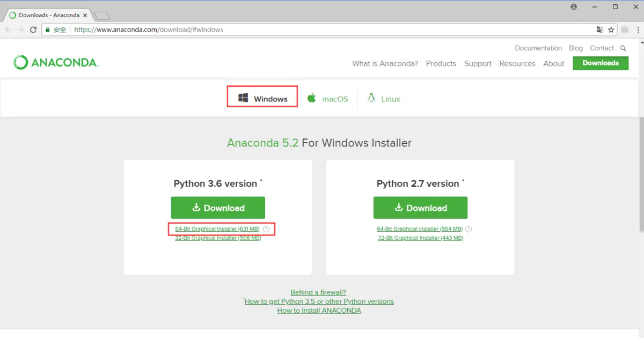The height and width of the screenshot is (338, 644).
Task: Open the Support menu item
Action: click(478, 63)
